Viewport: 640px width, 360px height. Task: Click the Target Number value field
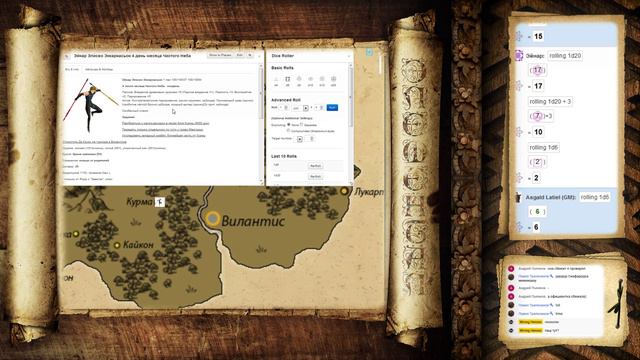pos(311,139)
